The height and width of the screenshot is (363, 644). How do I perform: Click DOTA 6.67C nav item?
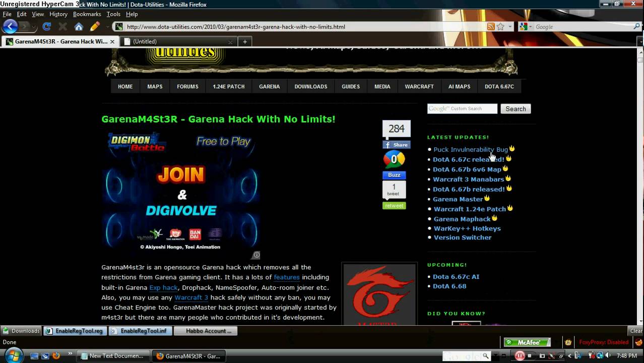click(499, 87)
